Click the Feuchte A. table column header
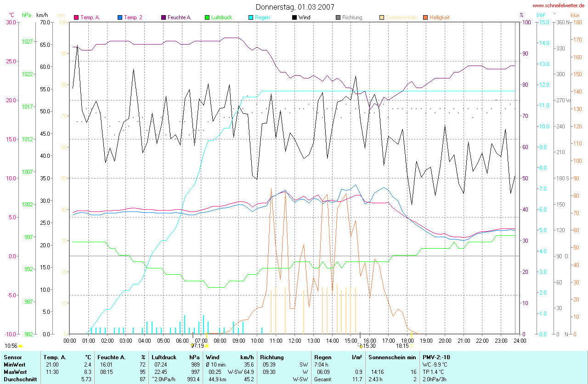 pyautogui.click(x=111, y=357)
